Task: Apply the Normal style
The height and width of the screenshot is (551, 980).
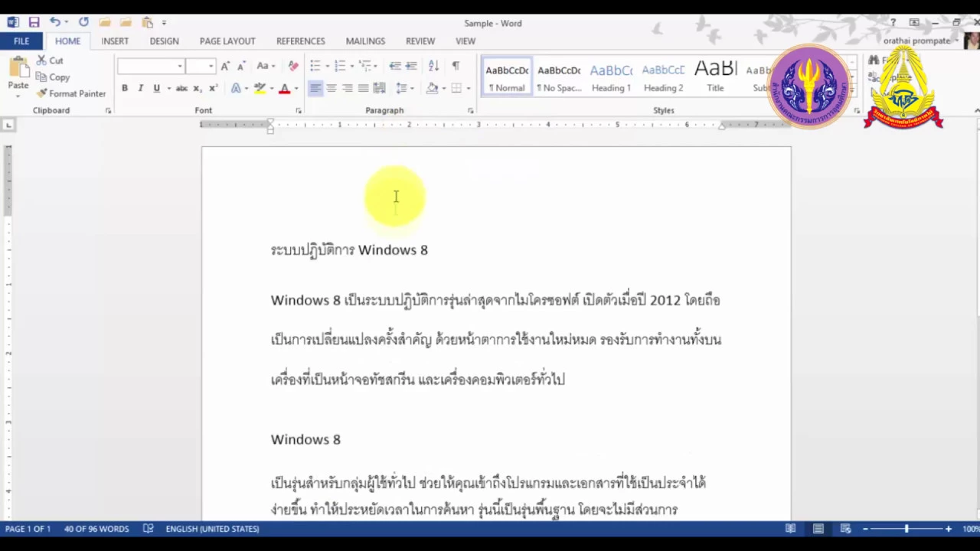Action: [507, 78]
